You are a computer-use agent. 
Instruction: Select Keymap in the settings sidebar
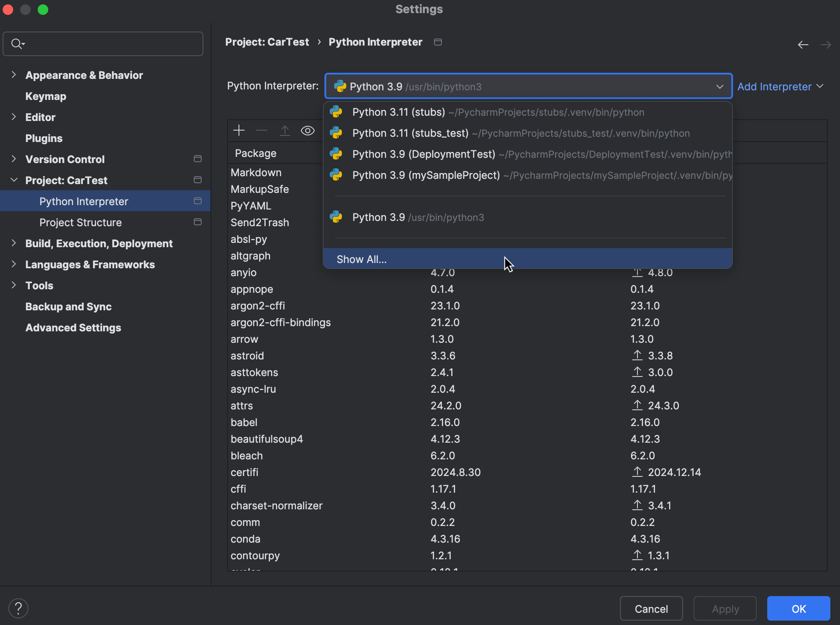(x=46, y=96)
